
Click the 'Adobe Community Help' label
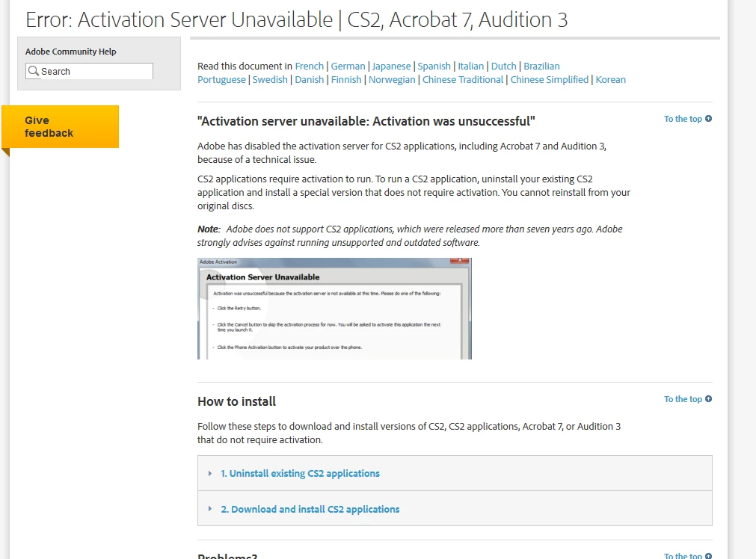[x=71, y=52]
